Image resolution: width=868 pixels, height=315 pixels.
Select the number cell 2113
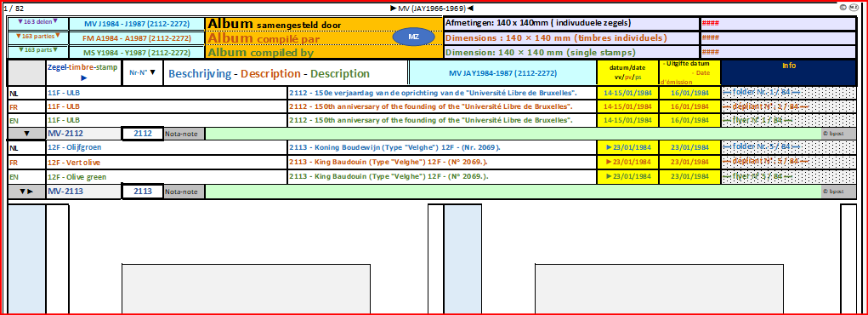pyautogui.click(x=143, y=192)
